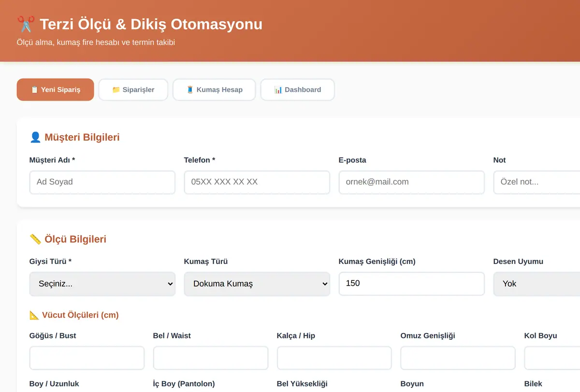Viewport: 580px width, 392px height.
Task: Focus the Müşteri Adı input field
Action: 102,182
